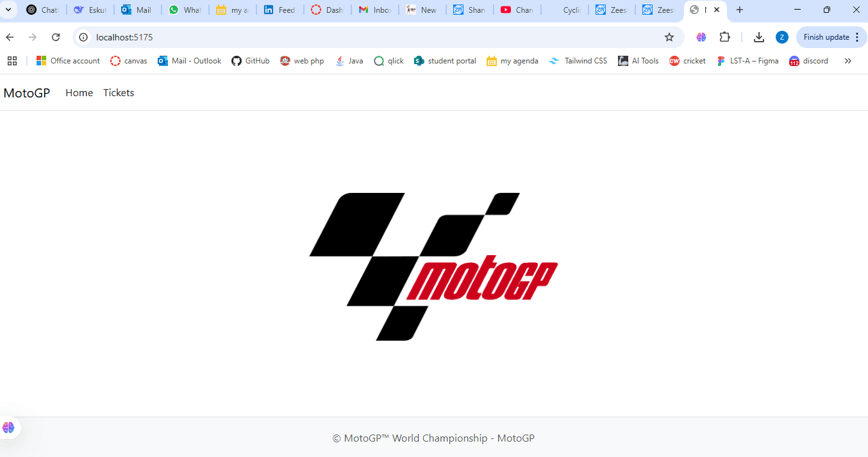Open the student portal bookmark

click(445, 61)
